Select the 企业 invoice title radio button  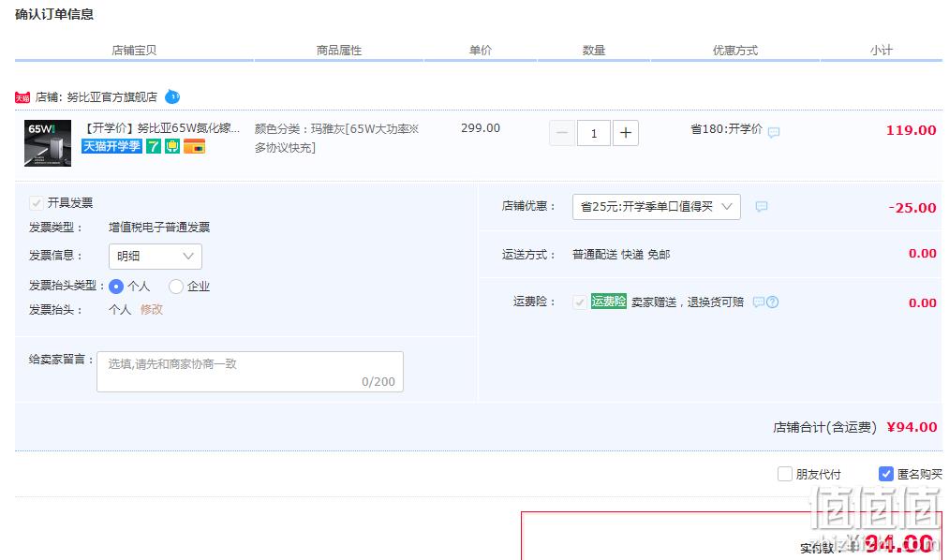pos(176,286)
